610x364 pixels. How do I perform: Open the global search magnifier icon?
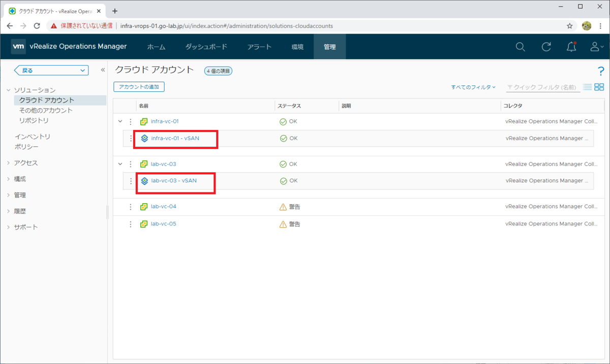click(x=520, y=46)
